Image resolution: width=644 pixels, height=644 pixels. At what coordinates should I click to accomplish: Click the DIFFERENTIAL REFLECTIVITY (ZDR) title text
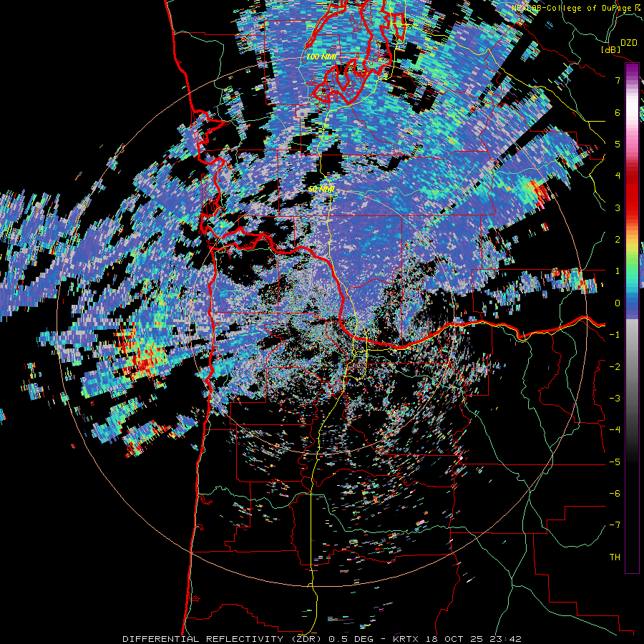[x=223, y=639]
